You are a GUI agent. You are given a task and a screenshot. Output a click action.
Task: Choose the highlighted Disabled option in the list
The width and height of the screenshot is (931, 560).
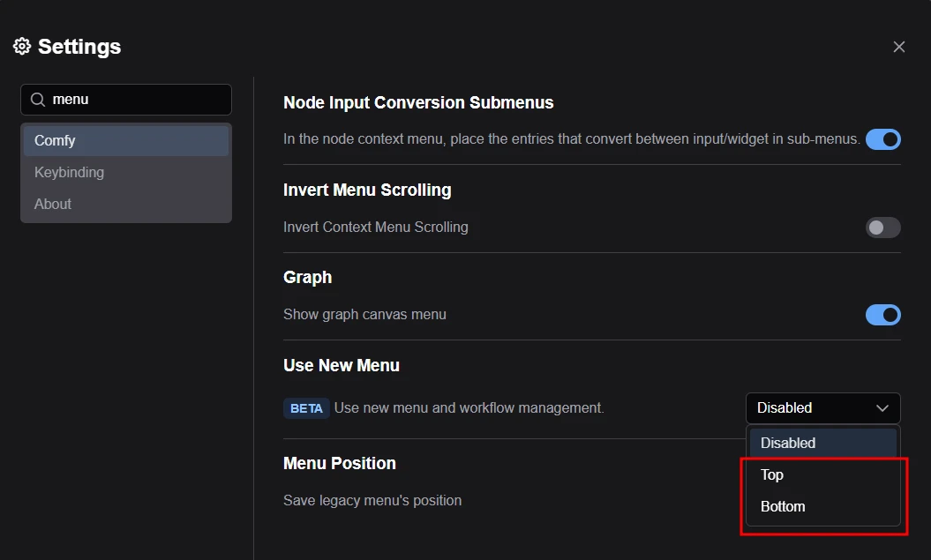pyautogui.click(x=822, y=443)
